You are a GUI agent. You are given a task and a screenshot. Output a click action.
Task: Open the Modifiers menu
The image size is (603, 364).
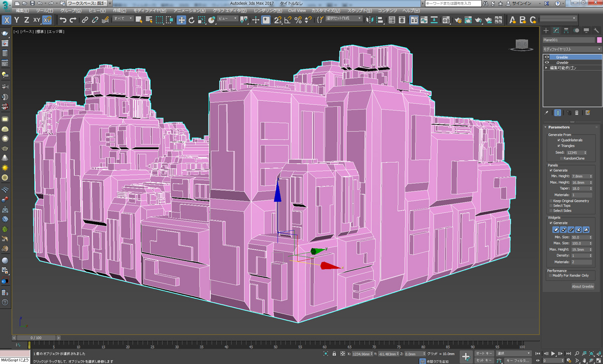[x=149, y=11]
